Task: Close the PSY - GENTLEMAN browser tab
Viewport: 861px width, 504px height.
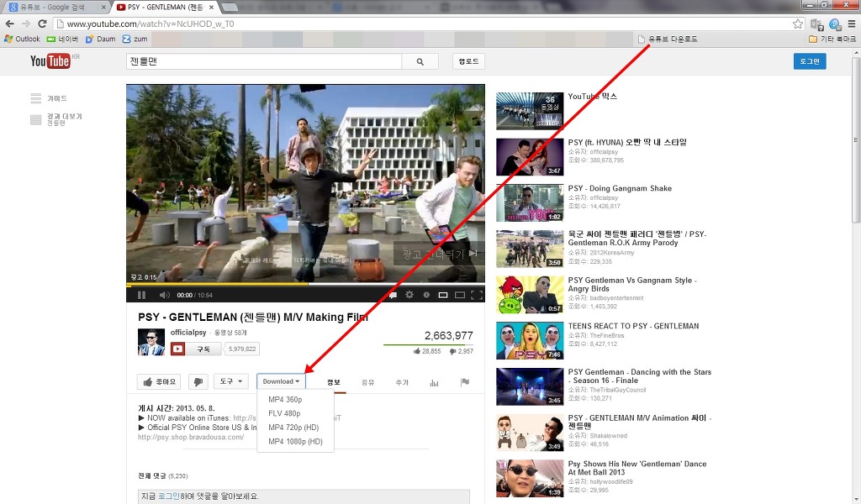Action: coord(211,7)
